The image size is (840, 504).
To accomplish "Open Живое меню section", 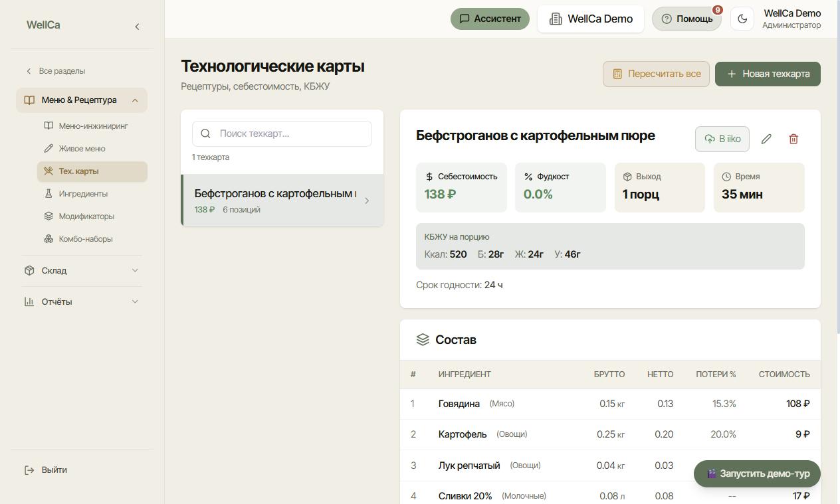I will pyautogui.click(x=92, y=149).
